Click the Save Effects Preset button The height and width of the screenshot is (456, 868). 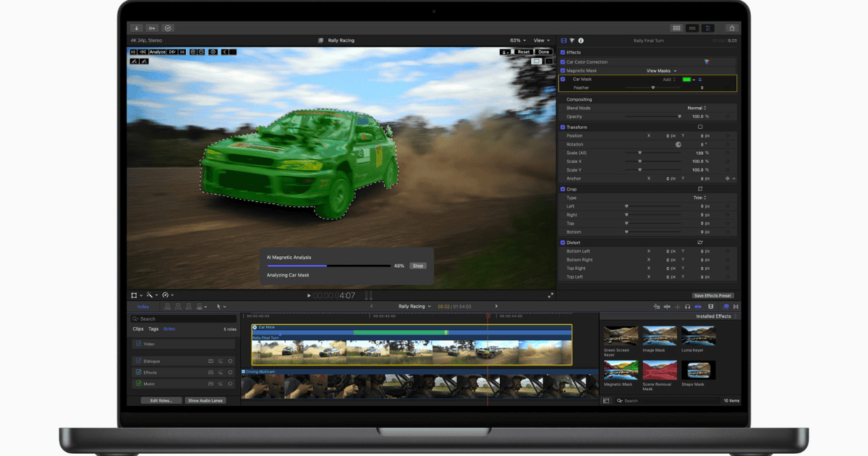pyautogui.click(x=712, y=295)
